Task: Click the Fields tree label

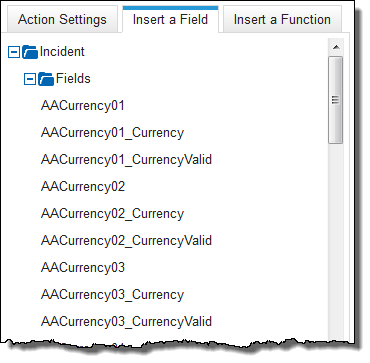Action: [x=73, y=79]
